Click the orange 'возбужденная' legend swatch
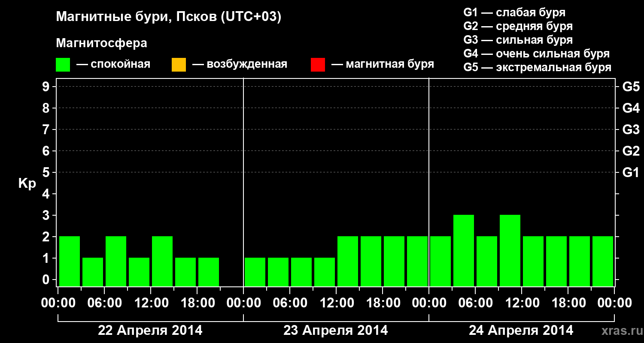Viewport: 644px width, 343px height. pyautogui.click(x=179, y=65)
